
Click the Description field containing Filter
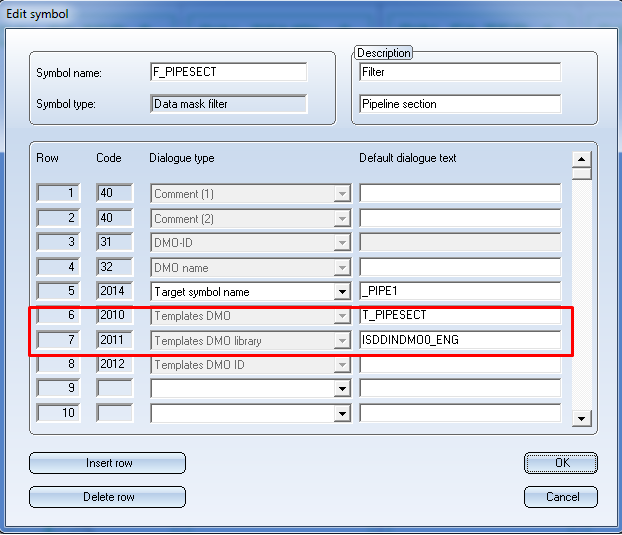(x=460, y=72)
